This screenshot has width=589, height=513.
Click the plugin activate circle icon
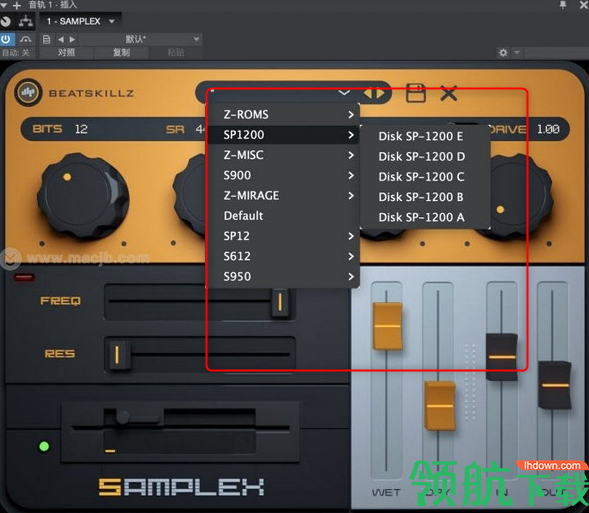[x=6, y=21]
